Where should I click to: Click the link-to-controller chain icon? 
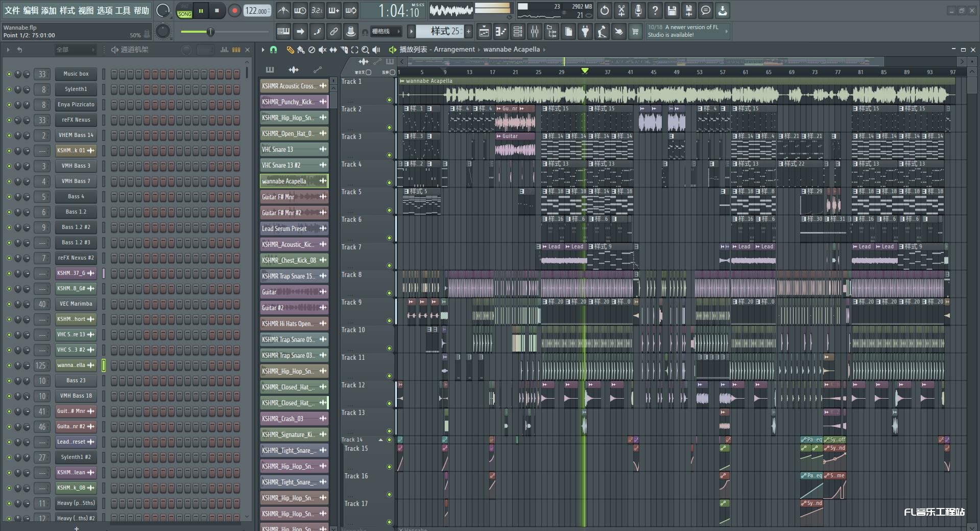pyautogui.click(x=333, y=32)
